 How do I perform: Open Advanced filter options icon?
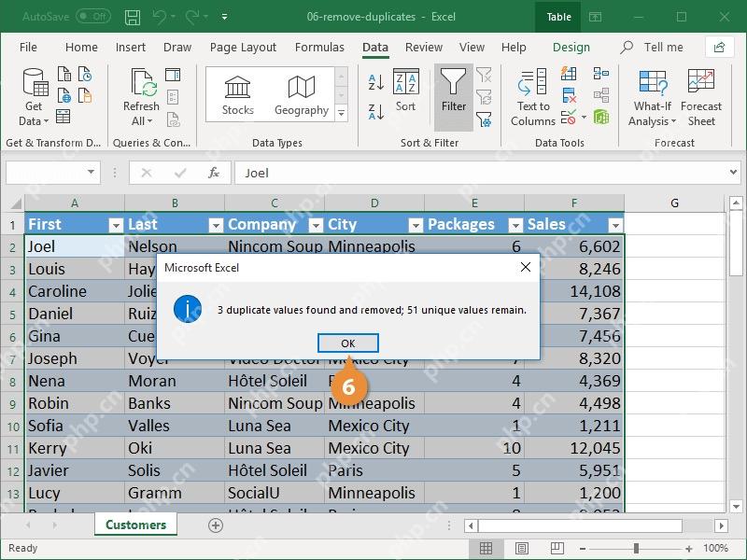tap(484, 119)
